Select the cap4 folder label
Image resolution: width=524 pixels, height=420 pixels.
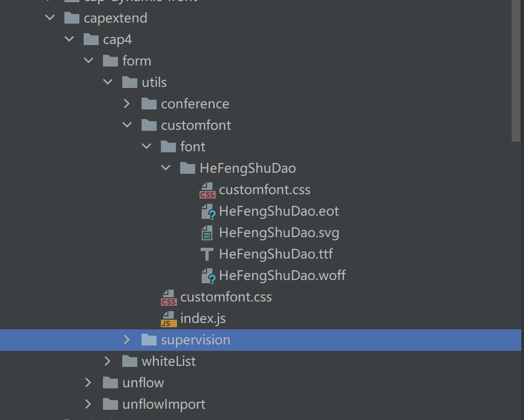click(x=117, y=40)
